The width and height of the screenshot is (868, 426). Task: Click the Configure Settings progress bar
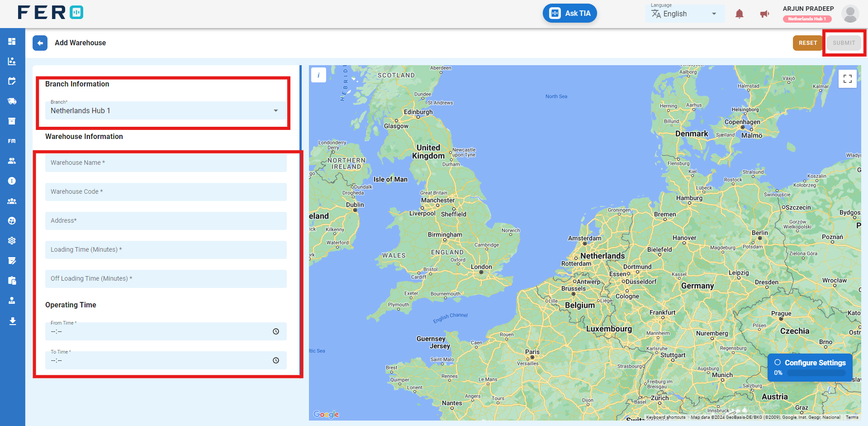click(816, 373)
